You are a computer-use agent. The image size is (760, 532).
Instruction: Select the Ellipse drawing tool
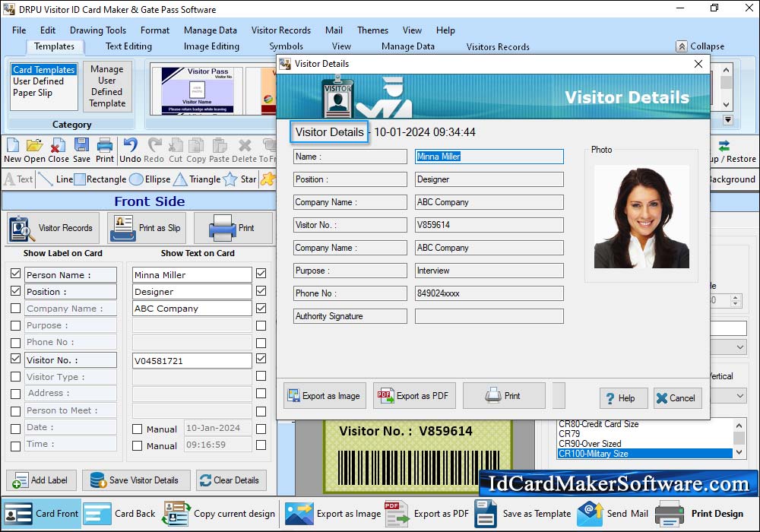[x=150, y=179]
